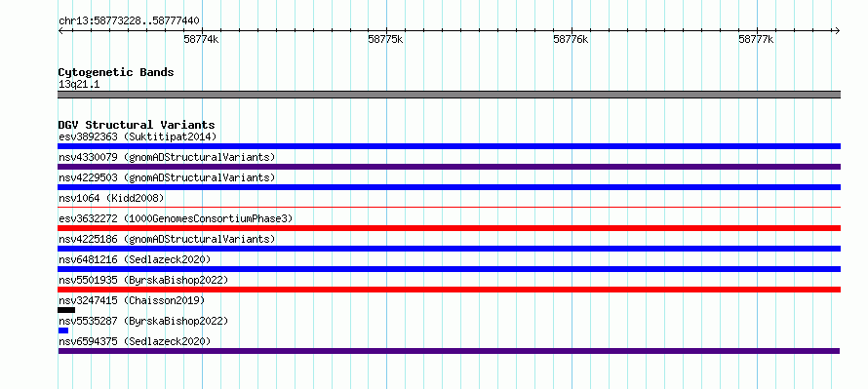868x389 pixels.
Task: Click the esv3892363 Suktitipat2014 variant label
Action: [x=138, y=136]
